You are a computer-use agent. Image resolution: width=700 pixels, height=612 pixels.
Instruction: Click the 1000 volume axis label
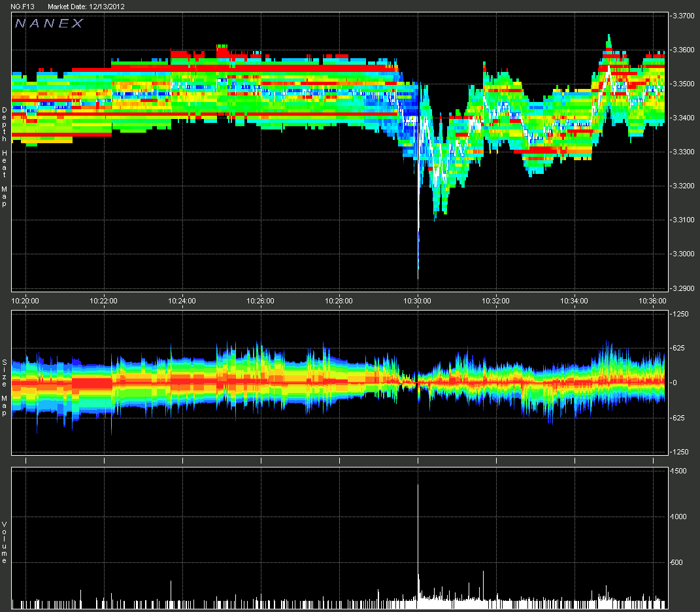678,517
